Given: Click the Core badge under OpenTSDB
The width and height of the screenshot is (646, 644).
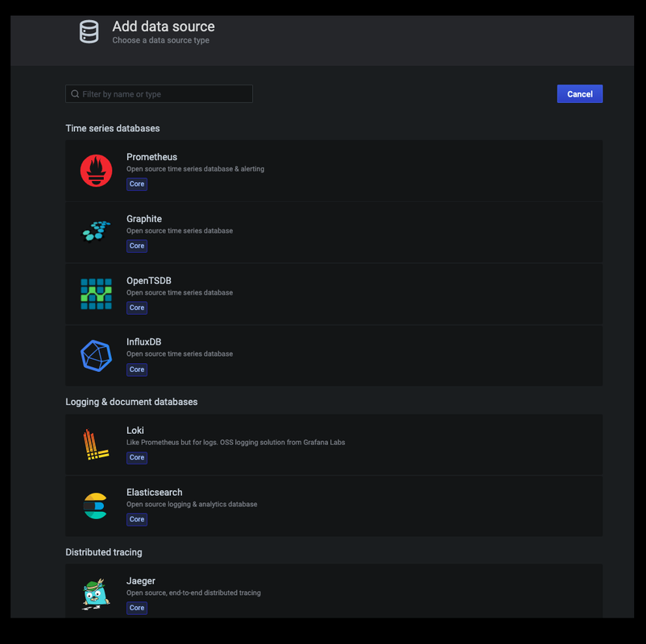Looking at the screenshot, I should (x=137, y=308).
